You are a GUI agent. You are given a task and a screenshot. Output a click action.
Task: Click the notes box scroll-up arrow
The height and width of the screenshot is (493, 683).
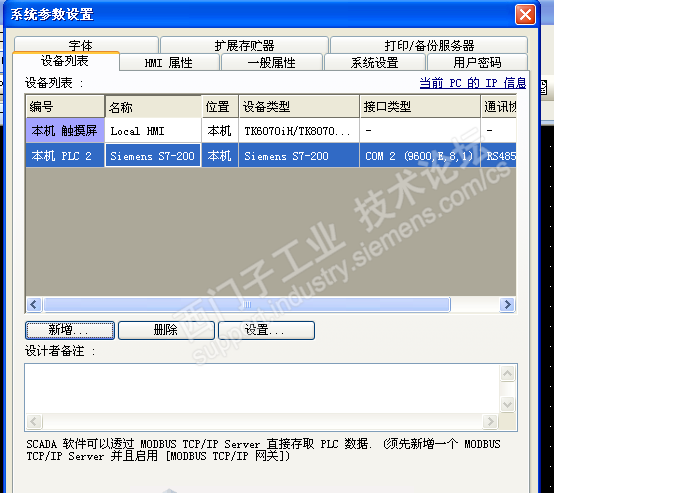507,373
